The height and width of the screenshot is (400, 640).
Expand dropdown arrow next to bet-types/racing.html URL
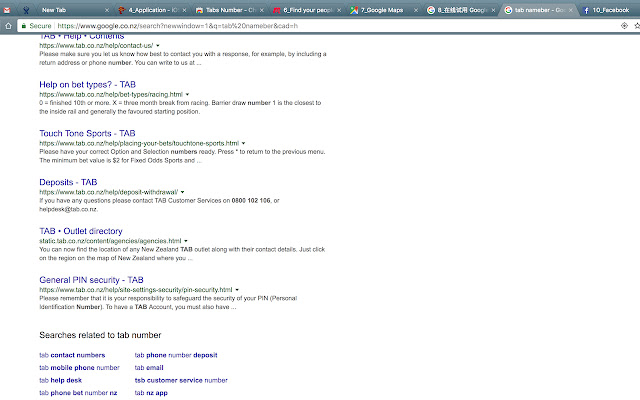coord(187,95)
